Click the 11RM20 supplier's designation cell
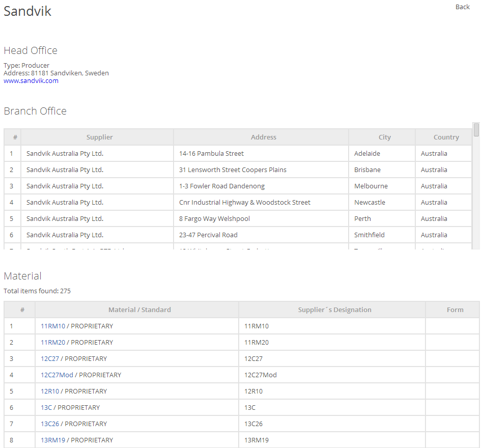483x448 pixels. (x=332, y=342)
